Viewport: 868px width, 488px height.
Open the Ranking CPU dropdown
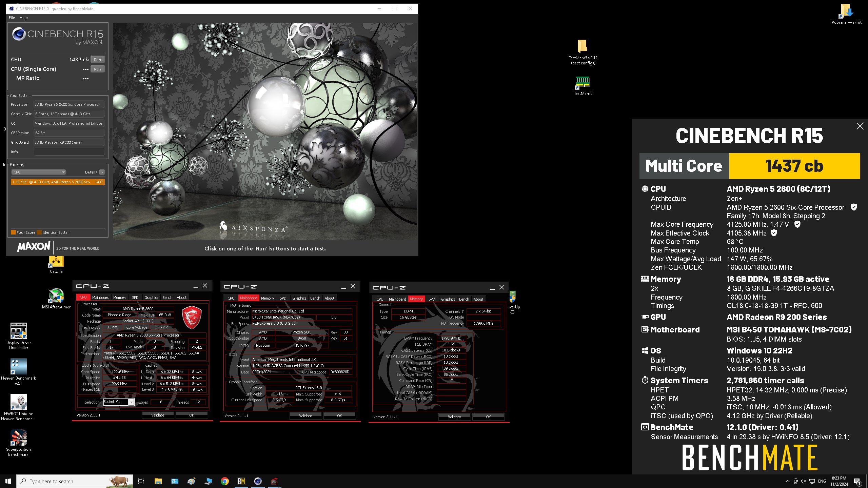point(39,172)
